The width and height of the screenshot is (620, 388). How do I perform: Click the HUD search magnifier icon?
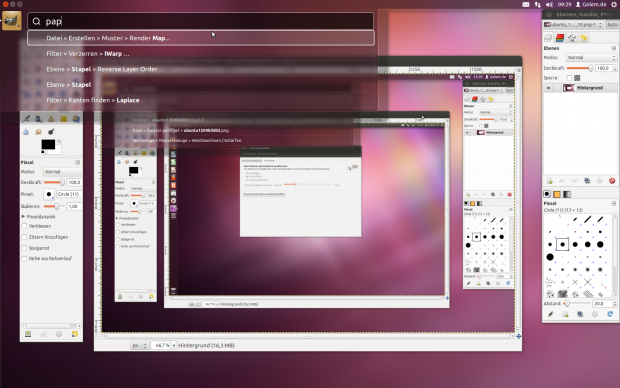click(x=36, y=21)
